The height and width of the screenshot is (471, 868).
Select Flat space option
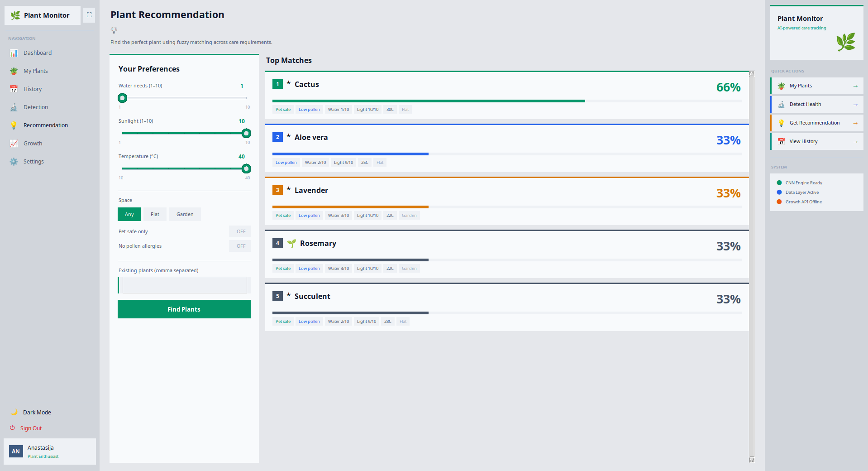pyautogui.click(x=155, y=214)
